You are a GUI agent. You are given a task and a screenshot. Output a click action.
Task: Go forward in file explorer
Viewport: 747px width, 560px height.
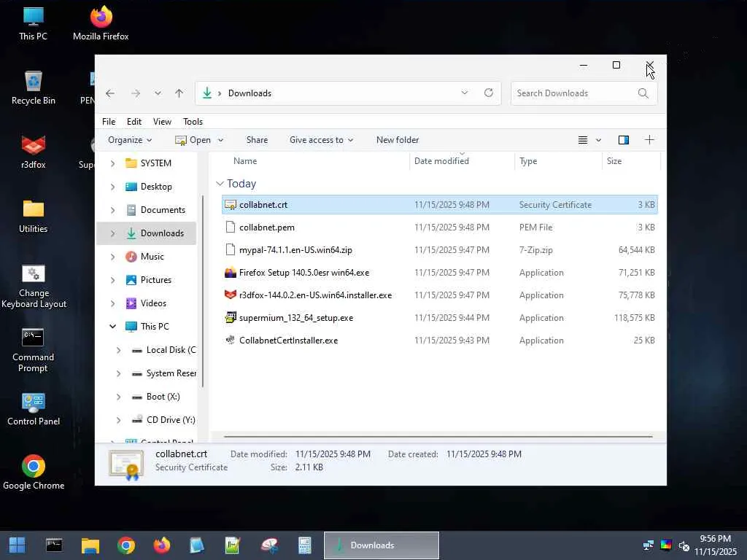click(x=136, y=93)
